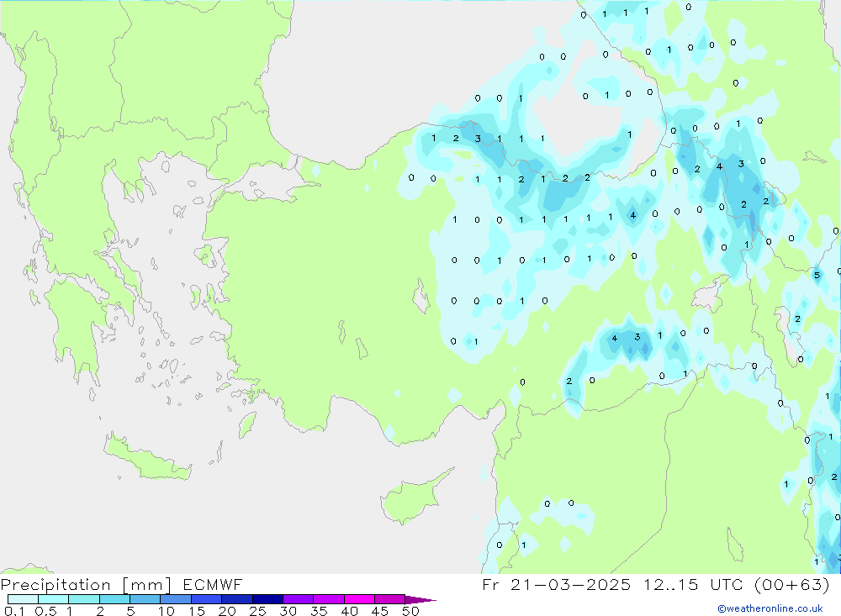
Task: Click the 45–50 mm legend color swatch
Action: click(389, 599)
